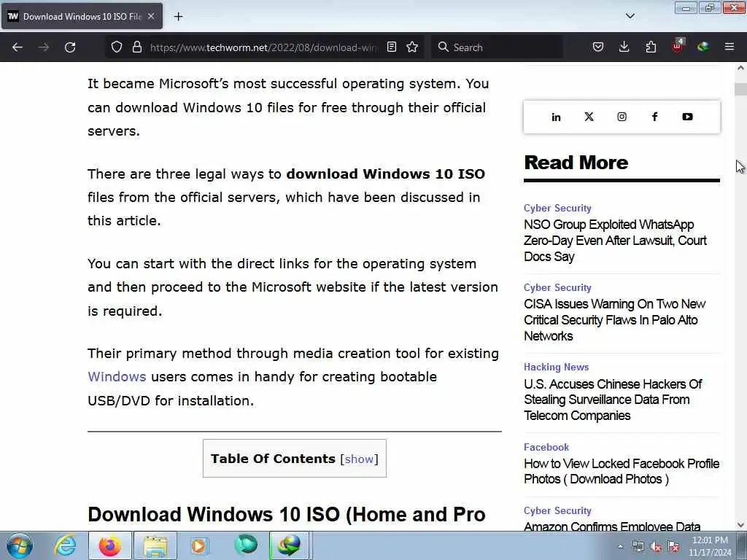Open How to View Locked Facebook Profile article
This screenshot has height=560, width=747.
[x=622, y=472]
